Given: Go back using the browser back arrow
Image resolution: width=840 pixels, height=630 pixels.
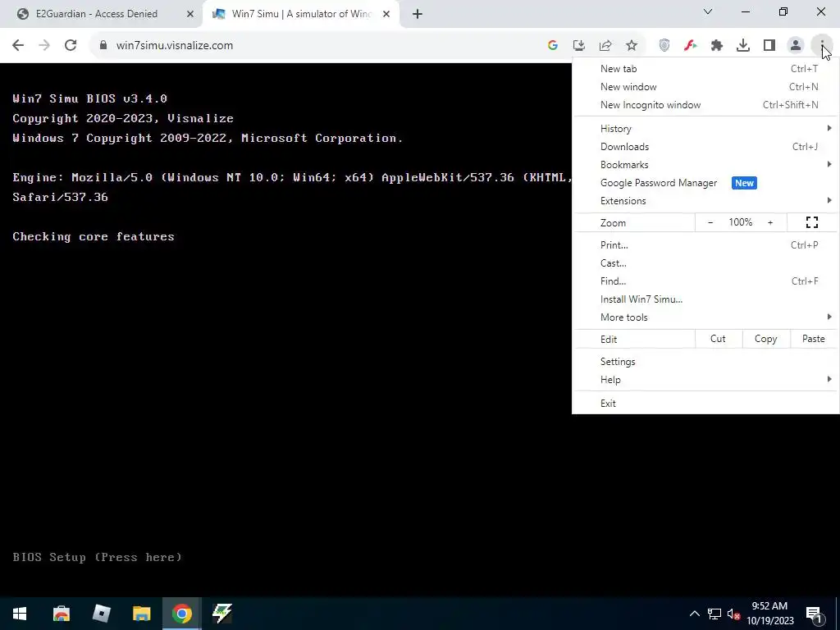Looking at the screenshot, I should tap(18, 45).
